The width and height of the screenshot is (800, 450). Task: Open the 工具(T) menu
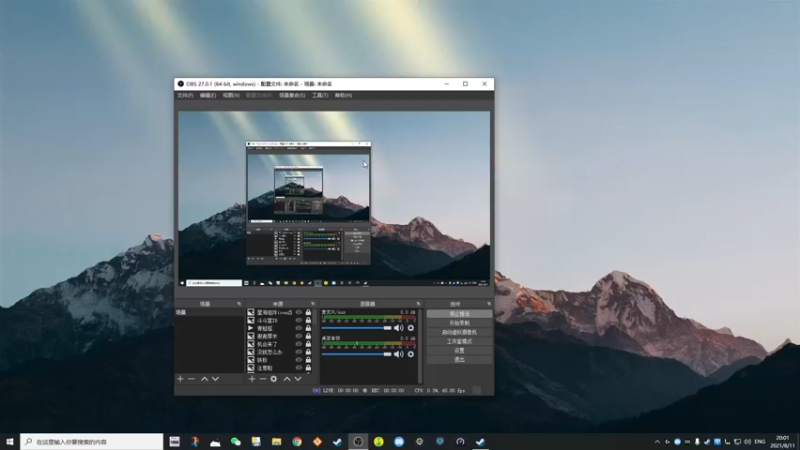click(x=320, y=95)
